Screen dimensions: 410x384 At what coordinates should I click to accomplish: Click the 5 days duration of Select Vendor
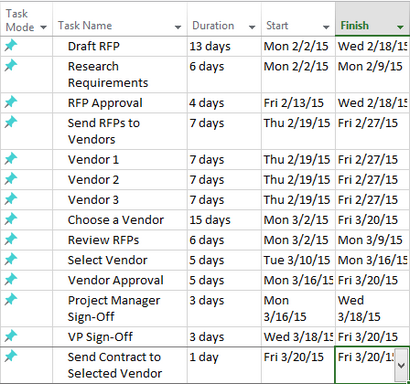(x=224, y=260)
